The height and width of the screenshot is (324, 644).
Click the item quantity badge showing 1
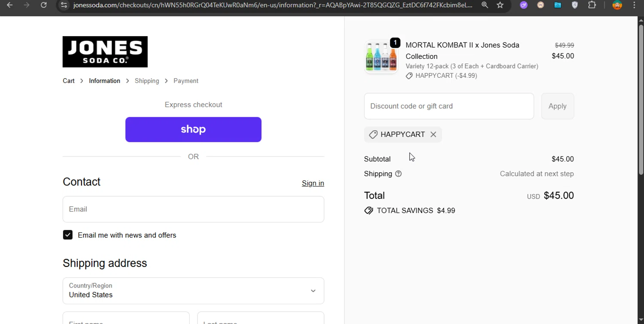pos(395,43)
